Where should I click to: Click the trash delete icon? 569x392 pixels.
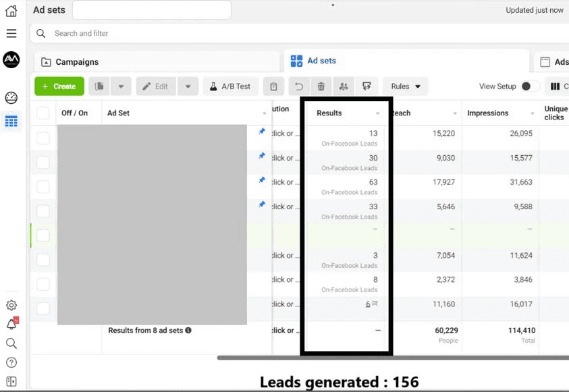click(x=321, y=86)
